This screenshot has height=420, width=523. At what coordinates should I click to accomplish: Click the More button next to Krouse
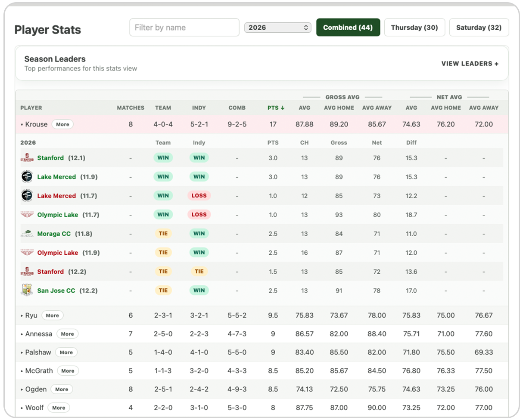pyautogui.click(x=62, y=124)
